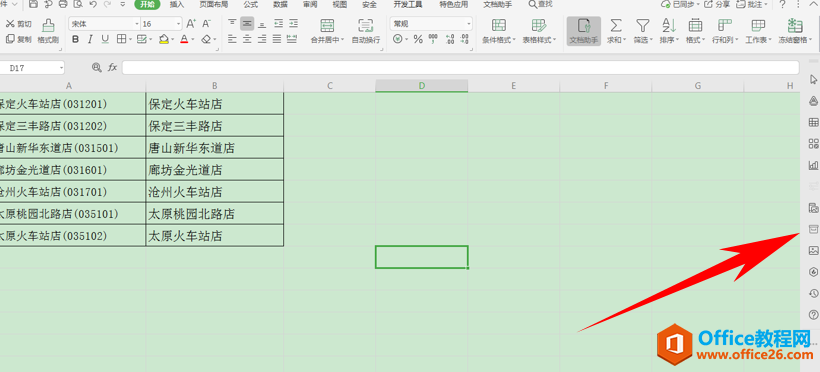This screenshot has width=820, height=372.
Task: Click the 已同步 sync status button
Action: tap(681, 5)
